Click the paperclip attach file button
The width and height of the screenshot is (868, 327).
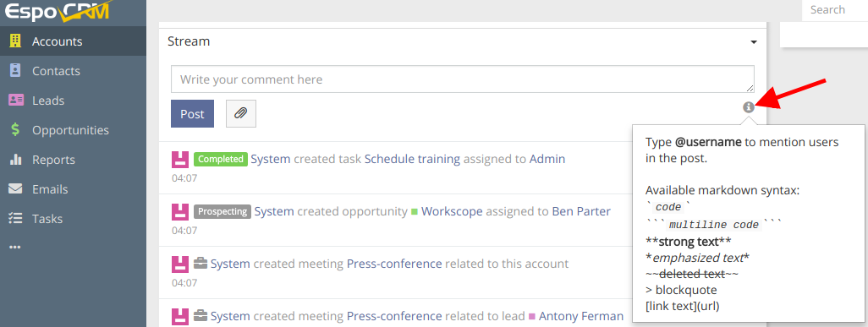point(241,114)
